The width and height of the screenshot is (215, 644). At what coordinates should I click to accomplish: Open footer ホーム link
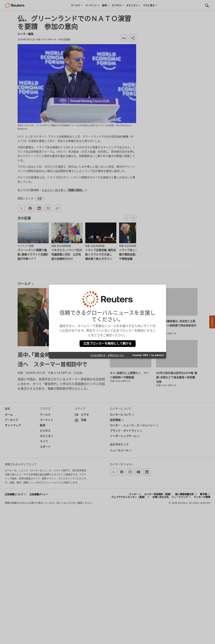[9, 415]
